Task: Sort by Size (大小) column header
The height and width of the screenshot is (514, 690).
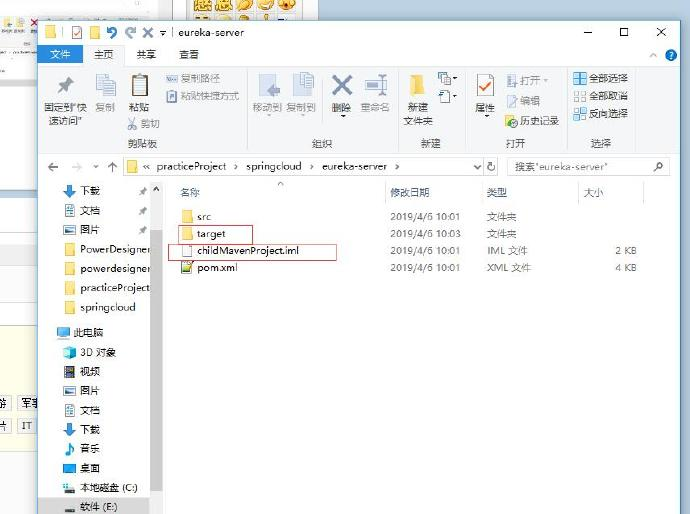Action: coord(593,192)
